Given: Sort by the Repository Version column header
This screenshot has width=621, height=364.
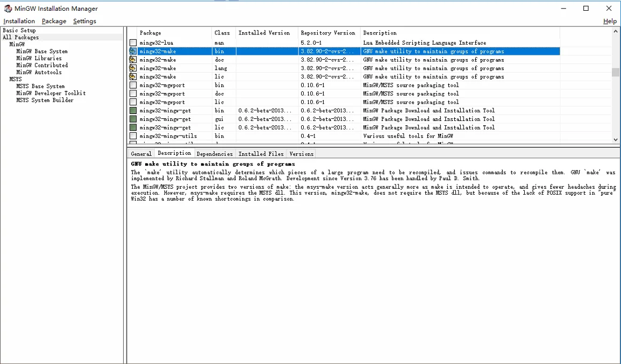Looking at the screenshot, I should [x=329, y=33].
